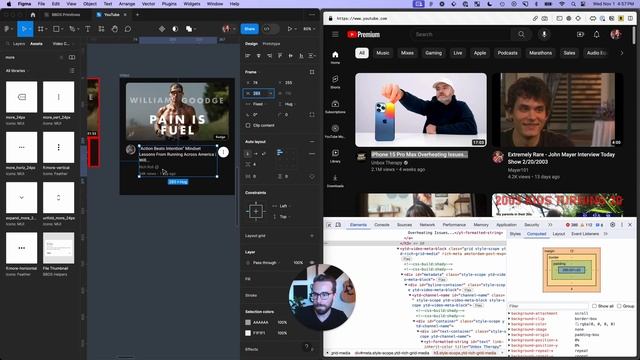Click the width input field in Frame section
The height and width of the screenshot is (360, 640).
258,93
